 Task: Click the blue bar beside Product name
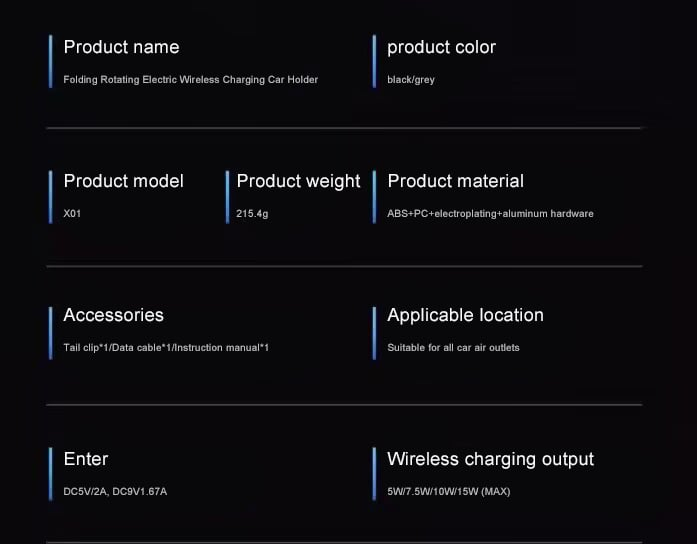(50, 62)
